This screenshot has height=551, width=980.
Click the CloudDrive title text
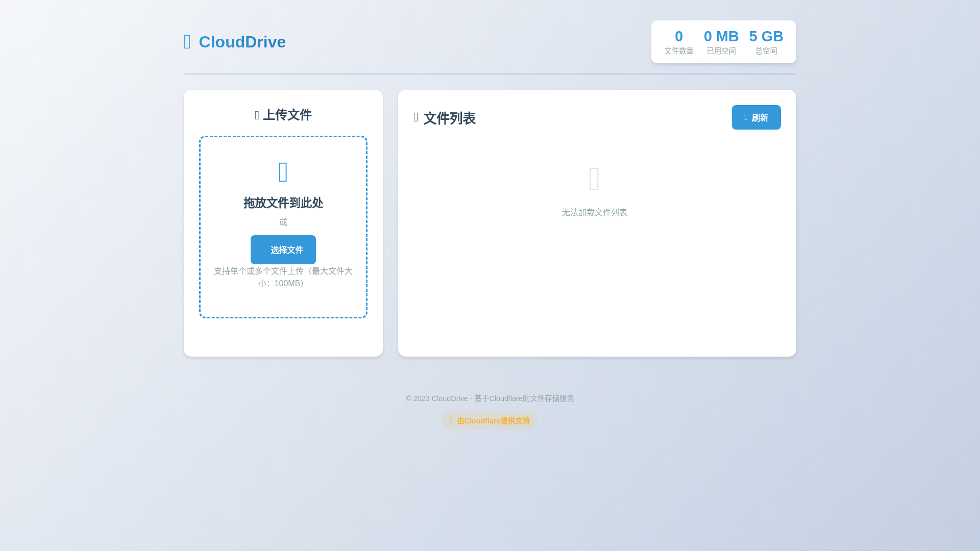click(242, 42)
